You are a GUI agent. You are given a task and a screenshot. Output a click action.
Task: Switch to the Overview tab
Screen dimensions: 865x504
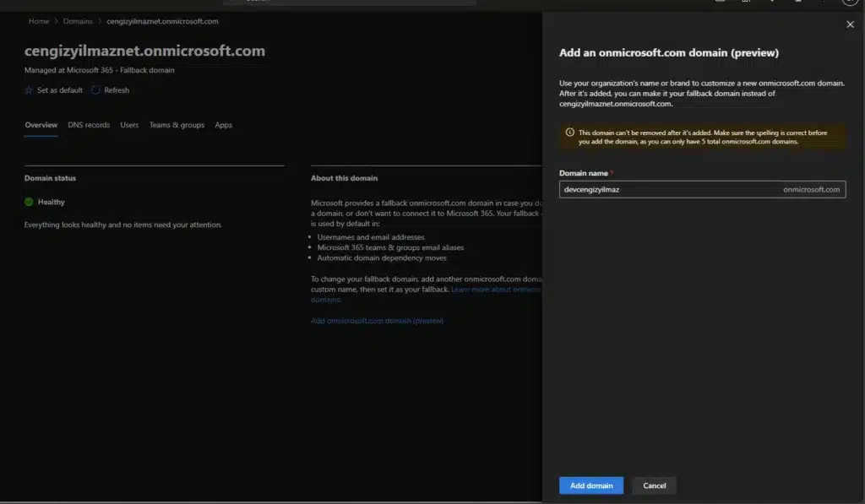click(41, 125)
